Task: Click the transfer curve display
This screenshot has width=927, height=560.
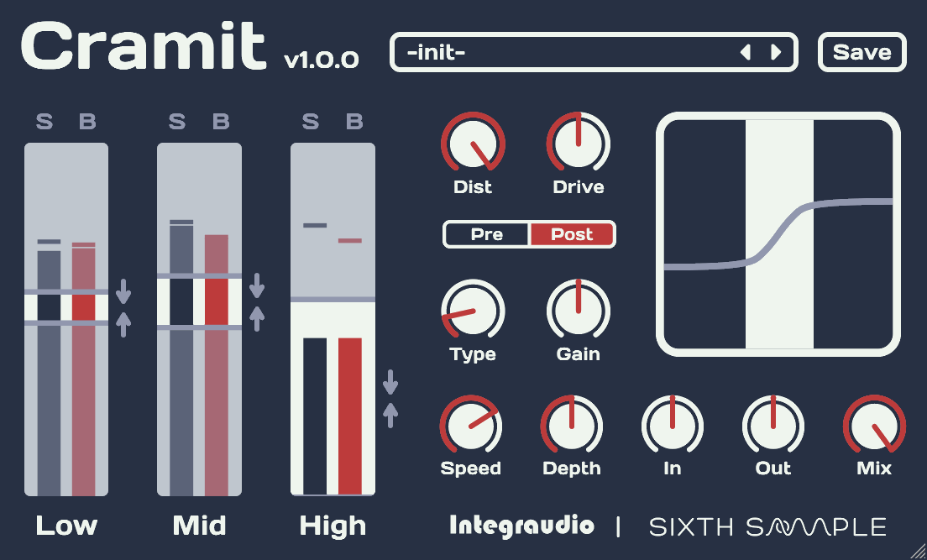Action: tap(778, 234)
